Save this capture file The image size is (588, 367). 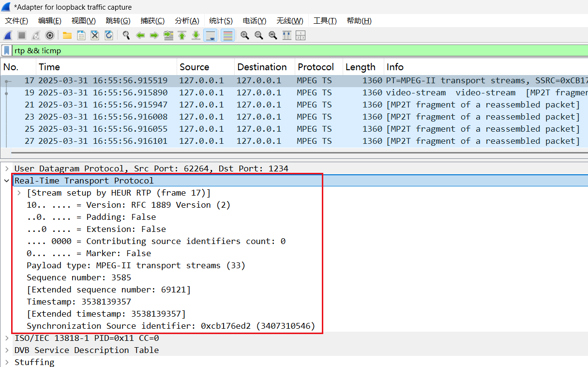point(81,35)
